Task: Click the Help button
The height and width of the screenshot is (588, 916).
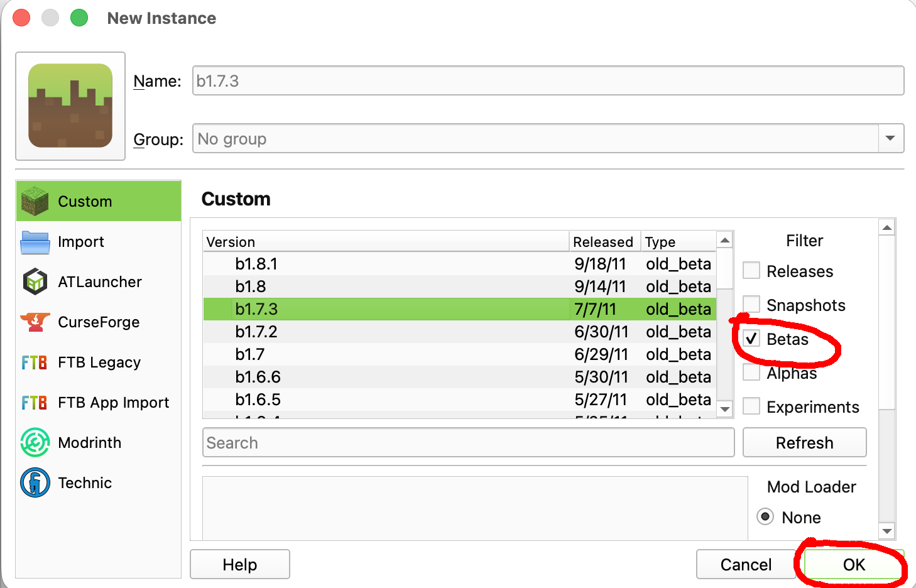Action: tap(240, 565)
